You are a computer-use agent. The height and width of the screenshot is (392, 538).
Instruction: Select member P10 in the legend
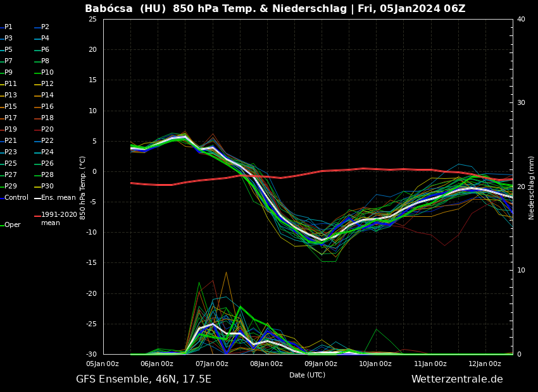[47, 73]
